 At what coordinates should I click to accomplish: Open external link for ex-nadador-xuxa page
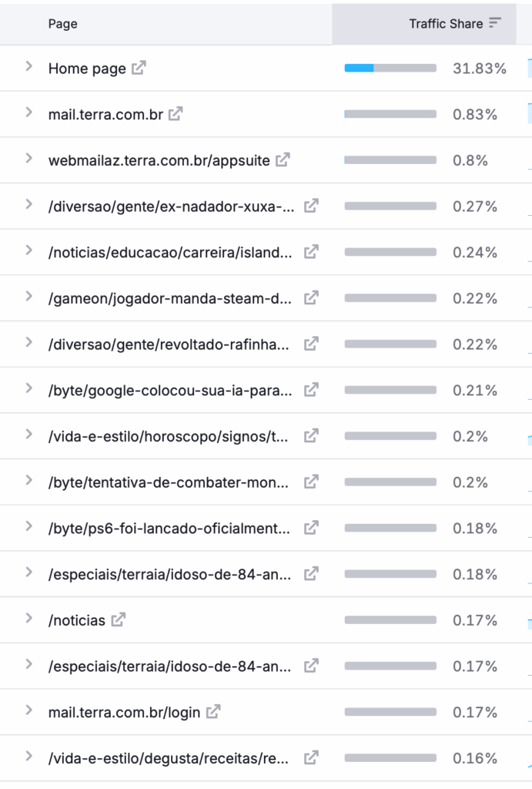[311, 206]
